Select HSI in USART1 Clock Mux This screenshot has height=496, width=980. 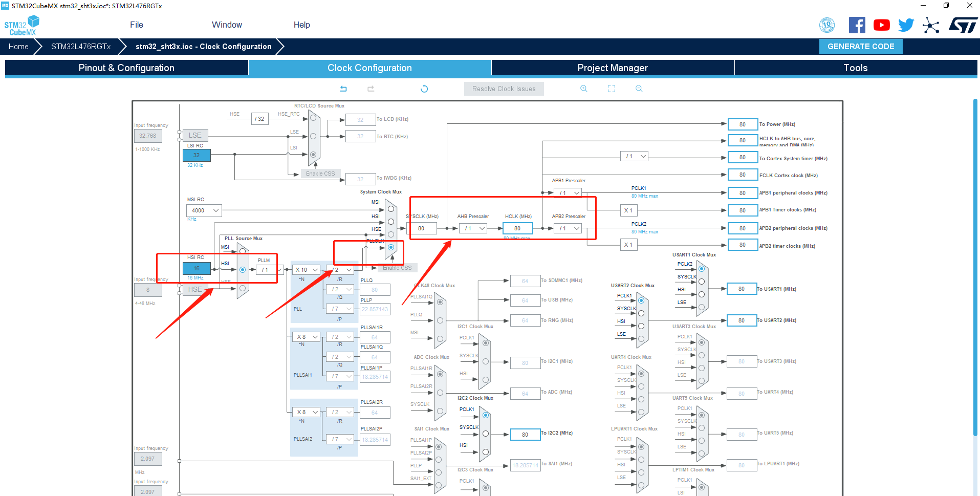702,294
